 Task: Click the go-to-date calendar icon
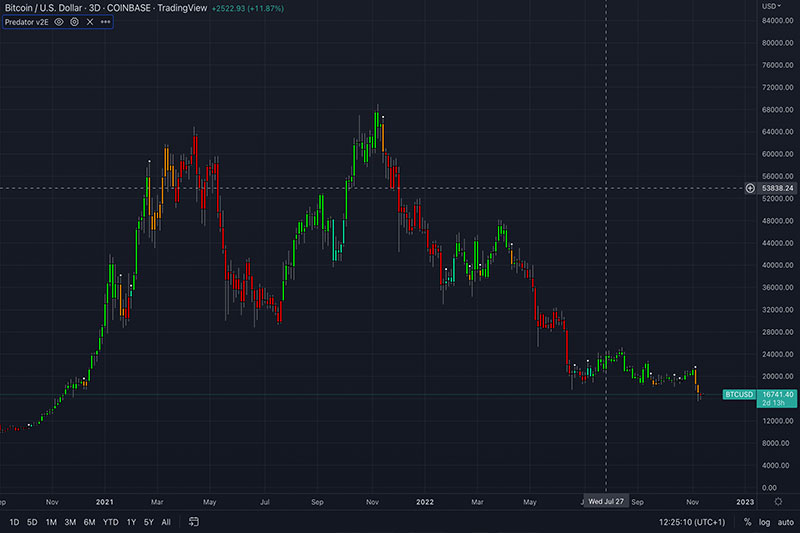[193, 522]
